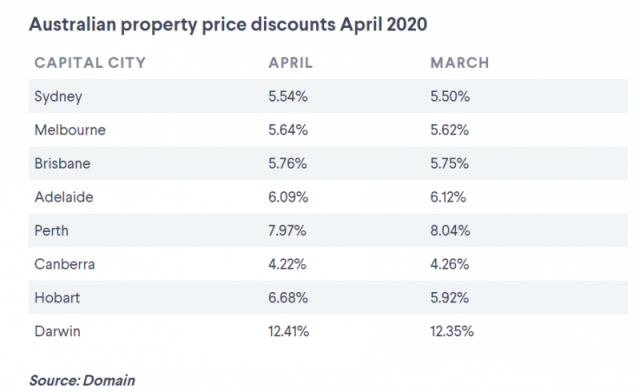This screenshot has height=392, width=640.
Task: Click the APRIL column header
Action: 290,62
